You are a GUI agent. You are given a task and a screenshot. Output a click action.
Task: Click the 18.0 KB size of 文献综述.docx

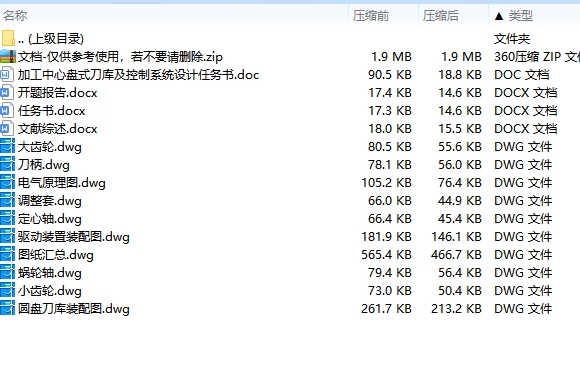click(390, 129)
